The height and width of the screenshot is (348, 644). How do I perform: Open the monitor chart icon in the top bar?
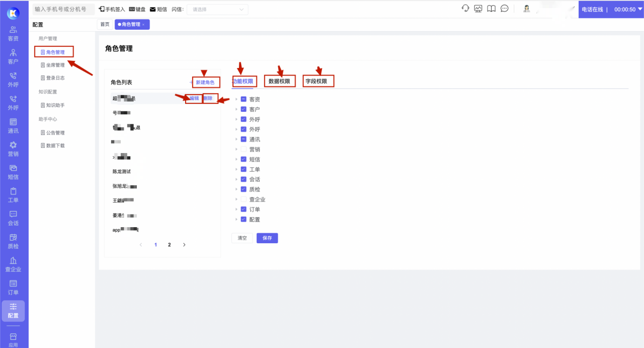click(x=478, y=9)
